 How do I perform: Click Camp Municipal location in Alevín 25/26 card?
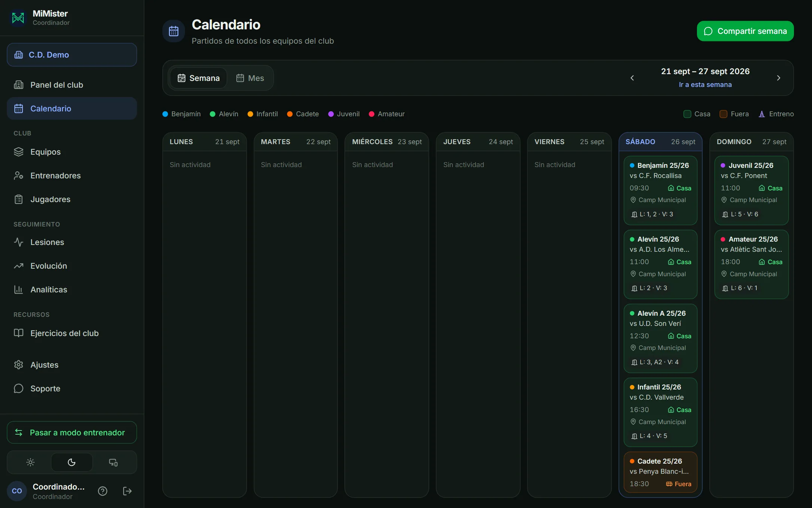point(658,274)
